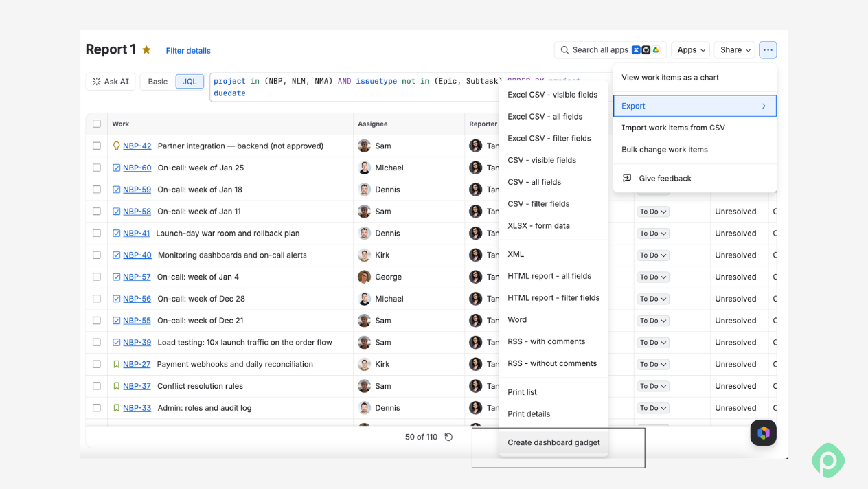Select View work items as a chart
Screen dimensions: 868x489
coord(695,78)
